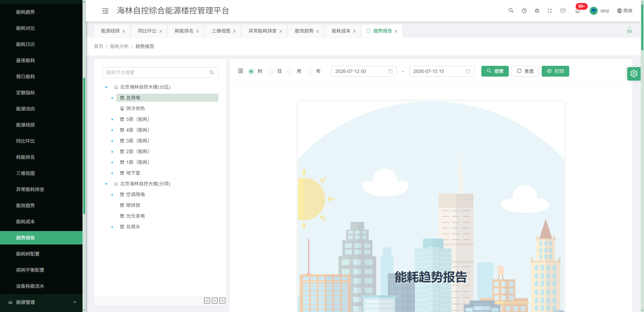
Task: Select the 年 radio button
Action: pos(309,72)
